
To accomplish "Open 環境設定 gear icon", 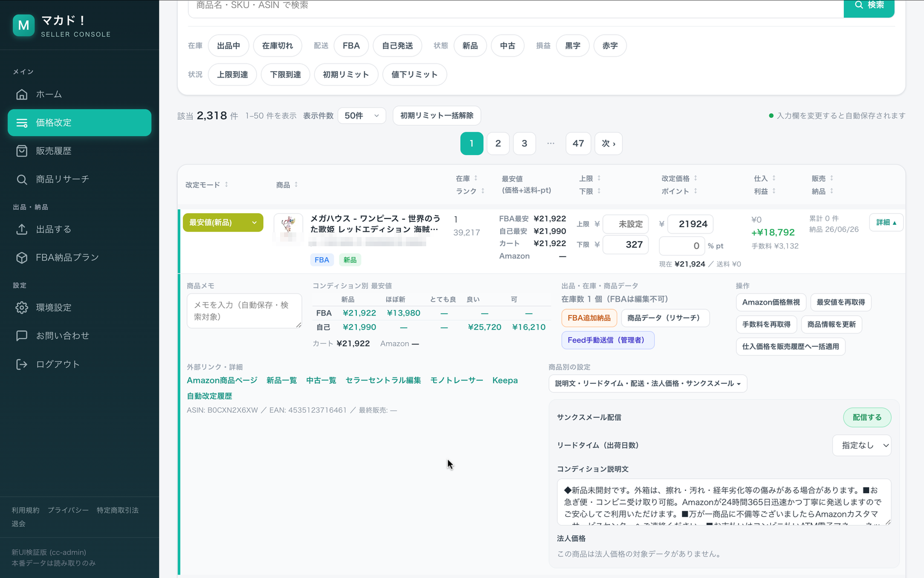I will click(x=22, y=307).
